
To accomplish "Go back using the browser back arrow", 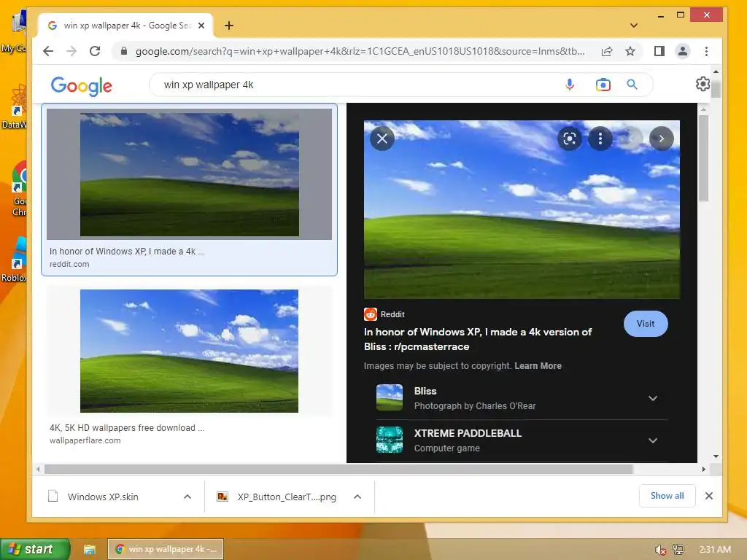I will point(48,51).
